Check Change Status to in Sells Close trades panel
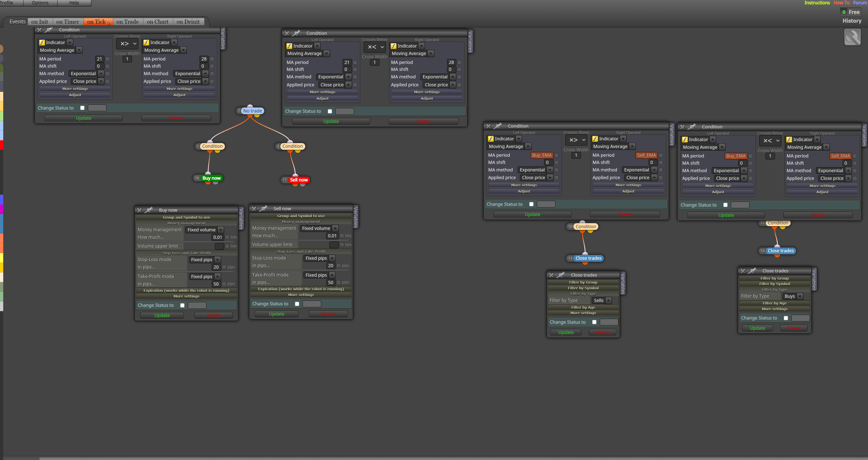868x460 pixels. coord(594,322)
